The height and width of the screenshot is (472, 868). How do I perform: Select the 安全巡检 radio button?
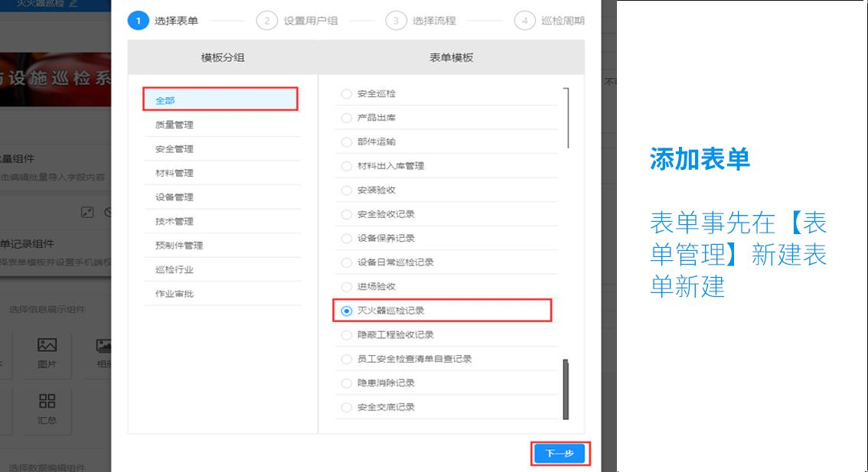tap(346, 93)
